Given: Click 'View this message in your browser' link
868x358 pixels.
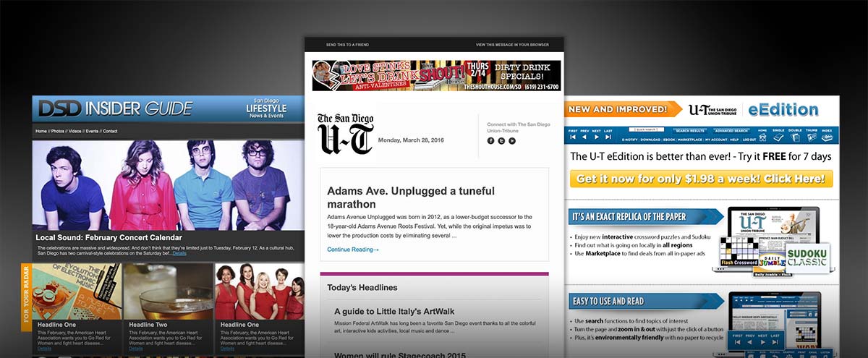Looking at the screenshot, I should click(512, 45).
